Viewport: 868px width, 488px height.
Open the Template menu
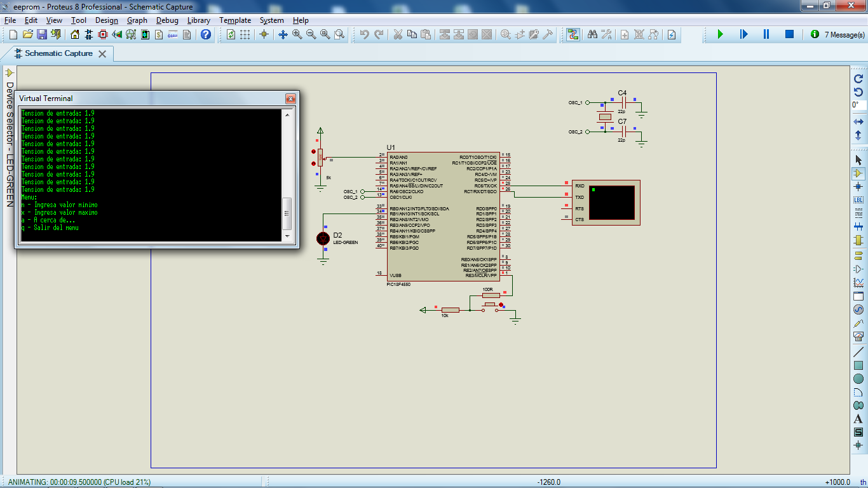point(235,20)
